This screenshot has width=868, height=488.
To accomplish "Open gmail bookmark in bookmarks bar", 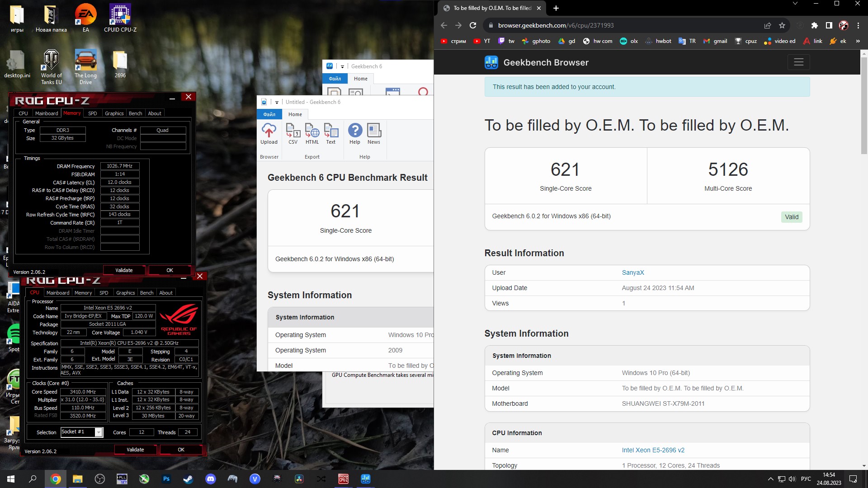I will pyautogui.click(x=715, y=41).
